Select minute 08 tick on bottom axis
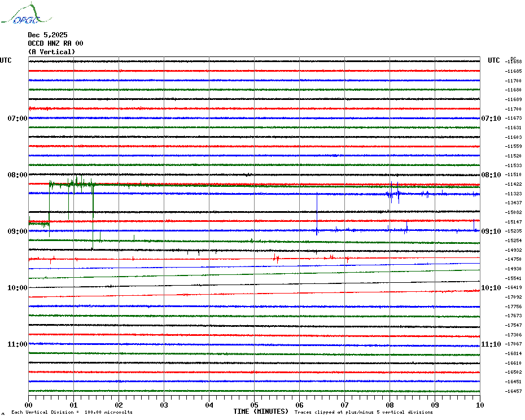This screenshot has height=420, width=525. tap(390, 405)
